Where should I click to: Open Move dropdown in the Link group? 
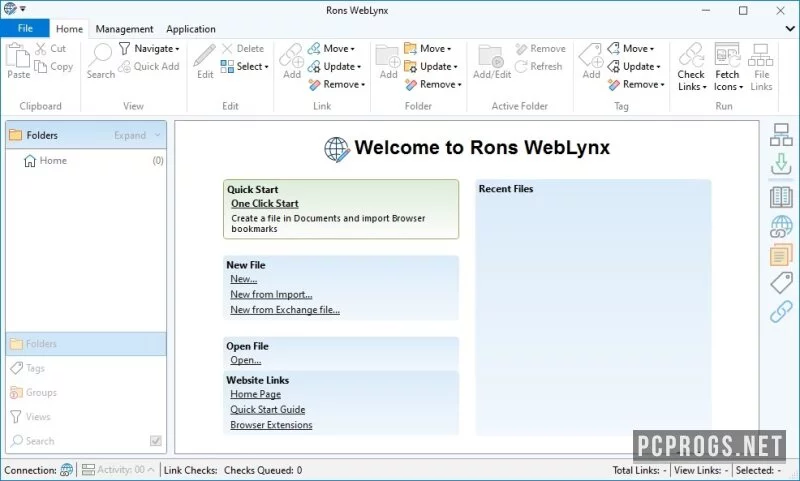pyautogui.click(x=331, y=48)
